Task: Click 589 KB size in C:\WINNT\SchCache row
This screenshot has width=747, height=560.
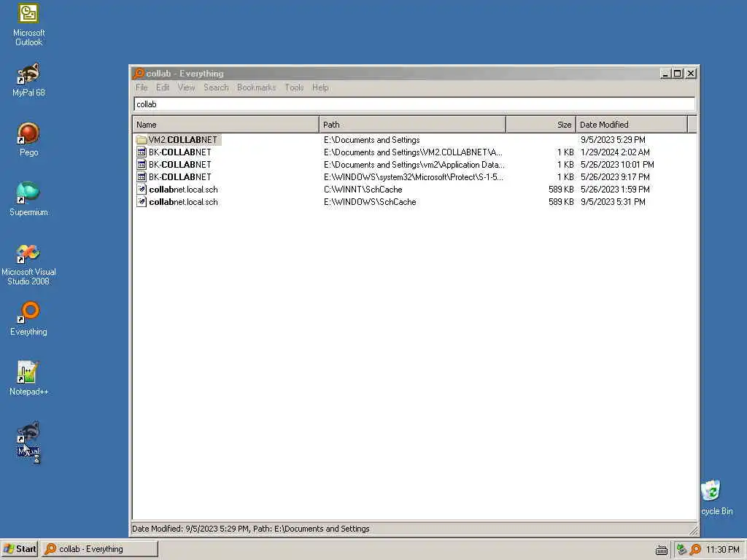Action: point(561,189)
